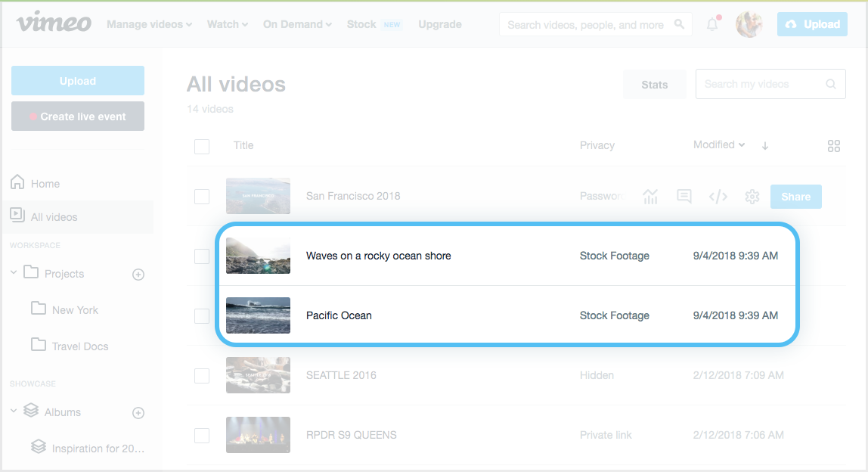Click the Travel Docs folder icon

point(39,345)
